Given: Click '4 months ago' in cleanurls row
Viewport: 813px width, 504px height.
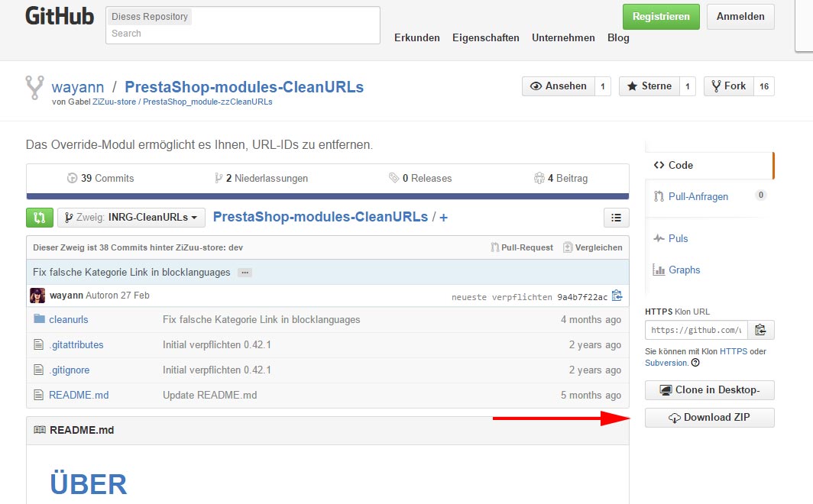Looking at the screenshot, I should (x=591, y=320).
